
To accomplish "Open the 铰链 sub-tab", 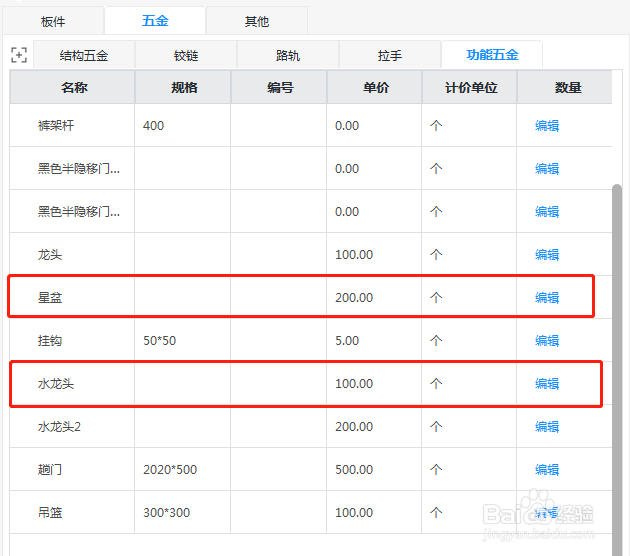I will pos(186,55).
